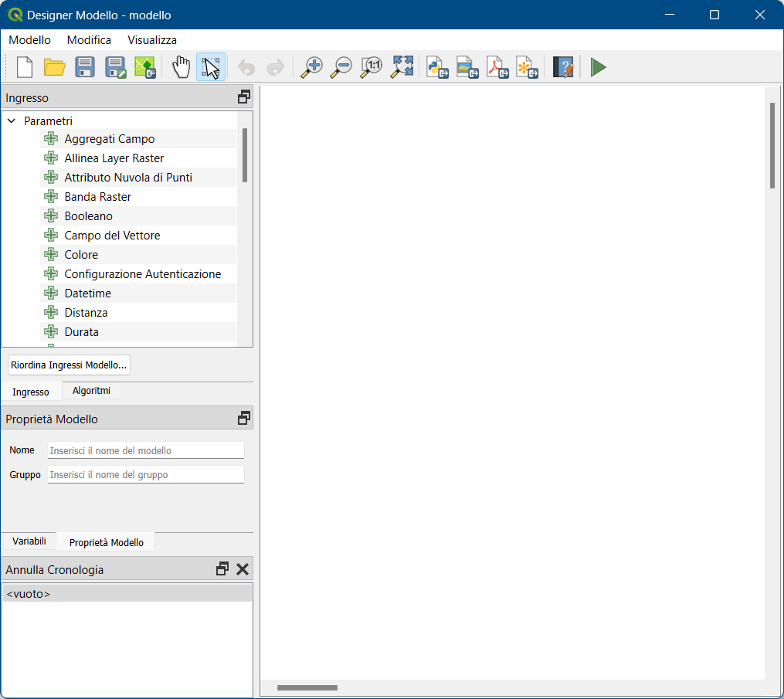Undock the Proprietà Modello panel

243,419
